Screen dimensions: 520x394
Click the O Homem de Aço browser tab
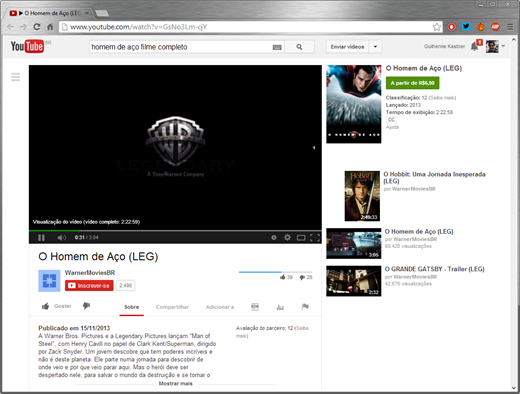(x=49, y=13)
